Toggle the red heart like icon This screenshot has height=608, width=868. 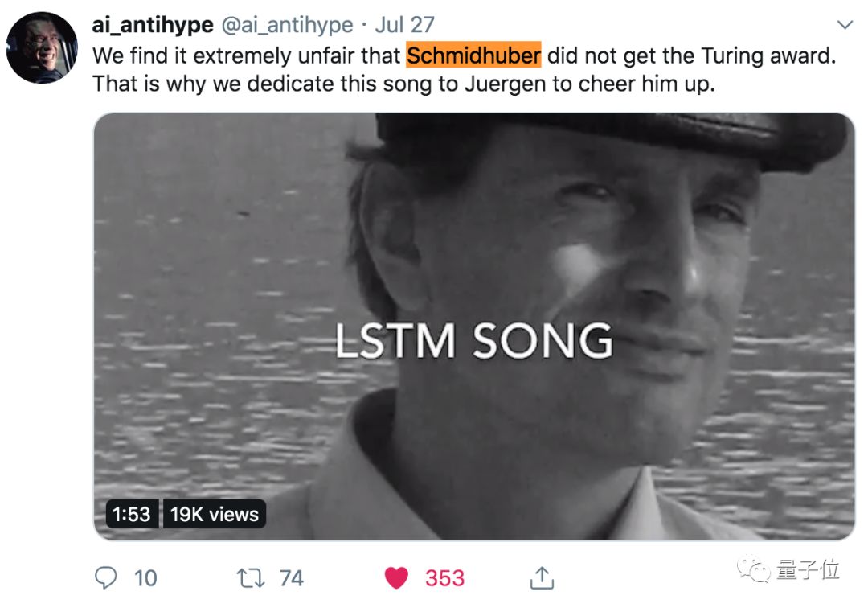[x=397, y=577]
